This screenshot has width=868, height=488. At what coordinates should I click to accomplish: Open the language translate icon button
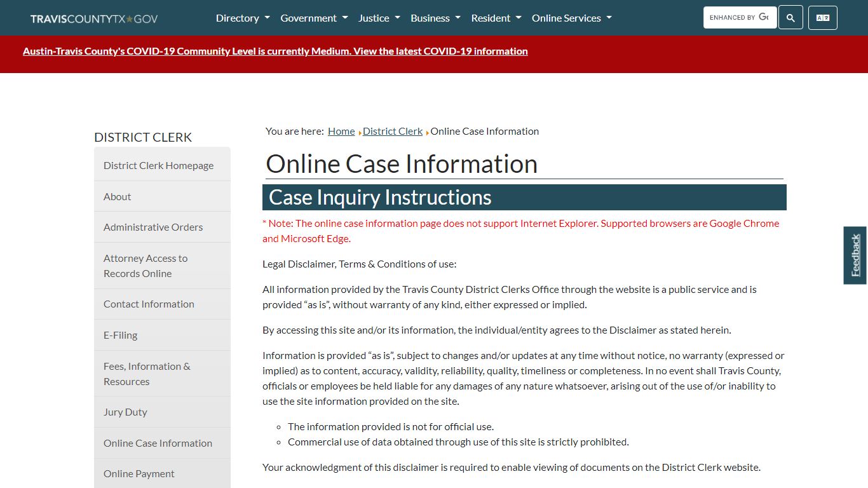[x=823, y=18]
